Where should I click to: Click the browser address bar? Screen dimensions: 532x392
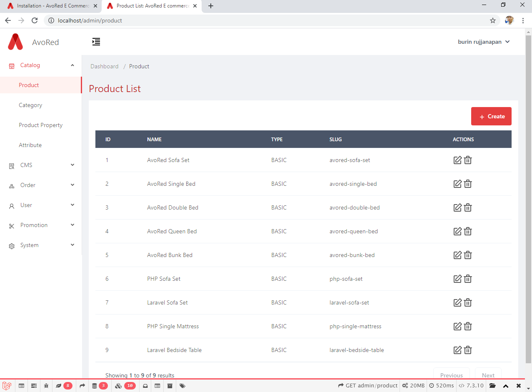[x=267, y=20]
